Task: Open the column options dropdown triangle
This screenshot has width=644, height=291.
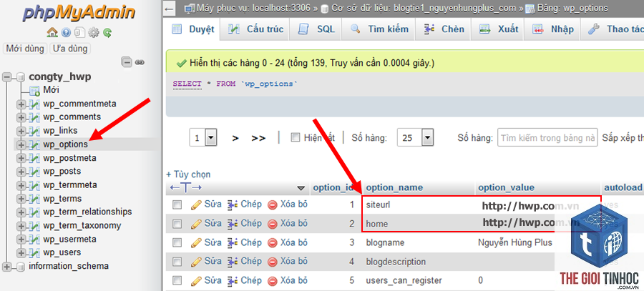Action: pos(301,188)
